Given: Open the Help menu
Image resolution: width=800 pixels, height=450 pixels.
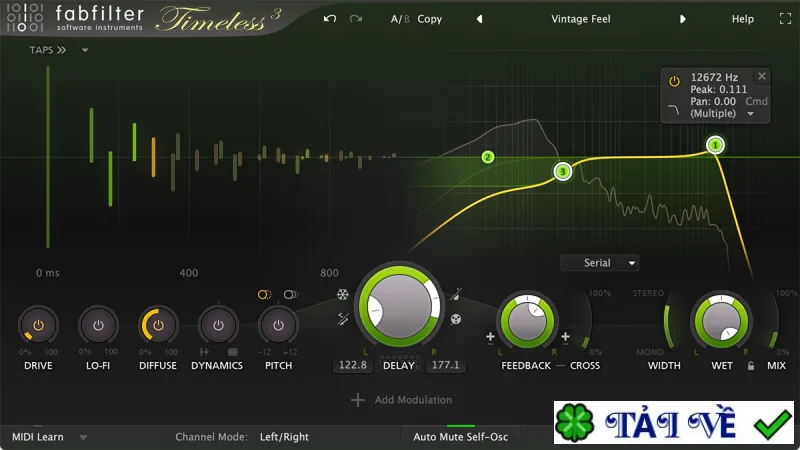Looking at the screenshot, I should click(x=742, y=19).
